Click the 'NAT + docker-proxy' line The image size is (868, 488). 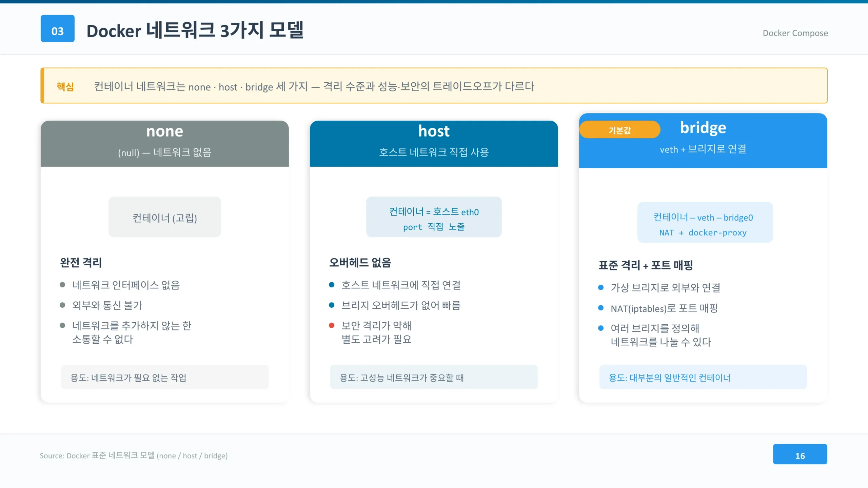(x=703, y=232)
